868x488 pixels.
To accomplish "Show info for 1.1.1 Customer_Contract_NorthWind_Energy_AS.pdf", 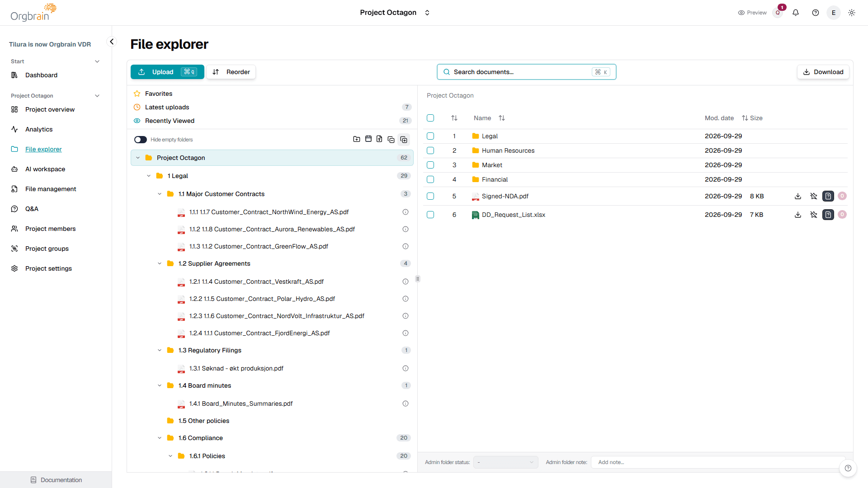I will click(x=406, y=212).
